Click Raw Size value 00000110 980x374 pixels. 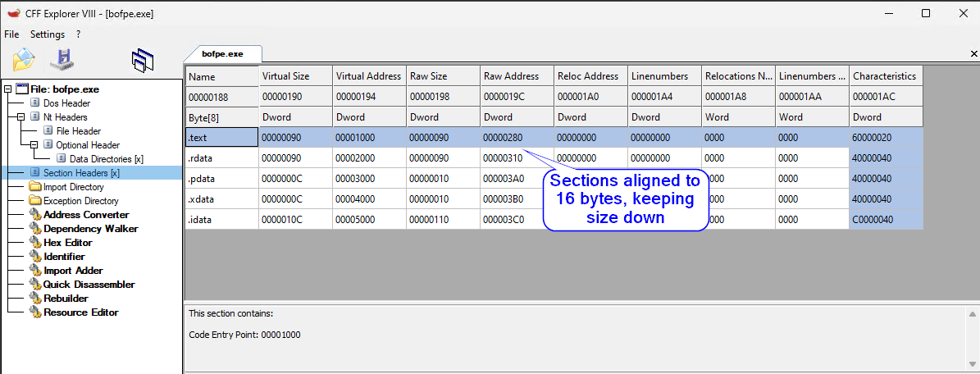pyautogui.click(x=443, y=219)
